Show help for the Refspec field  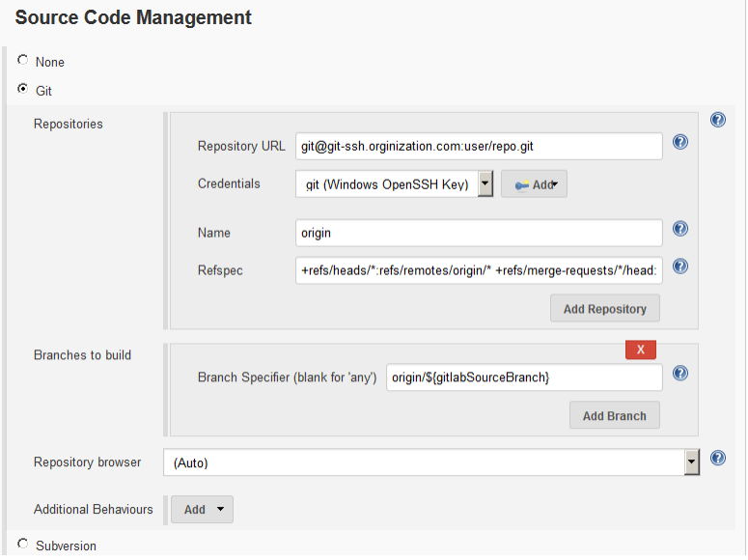[679, 266]
